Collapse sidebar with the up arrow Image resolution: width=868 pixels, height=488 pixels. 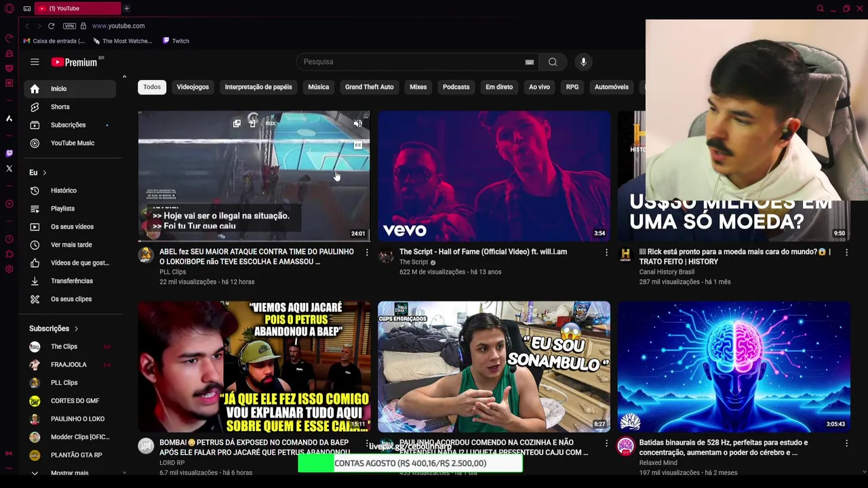coord(124,77)
